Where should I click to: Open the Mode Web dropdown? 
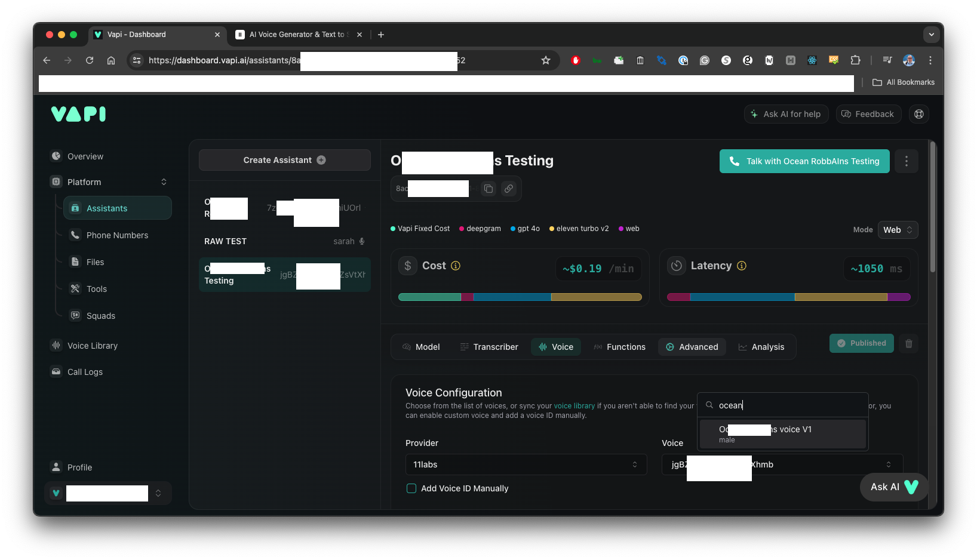(898, 230)
